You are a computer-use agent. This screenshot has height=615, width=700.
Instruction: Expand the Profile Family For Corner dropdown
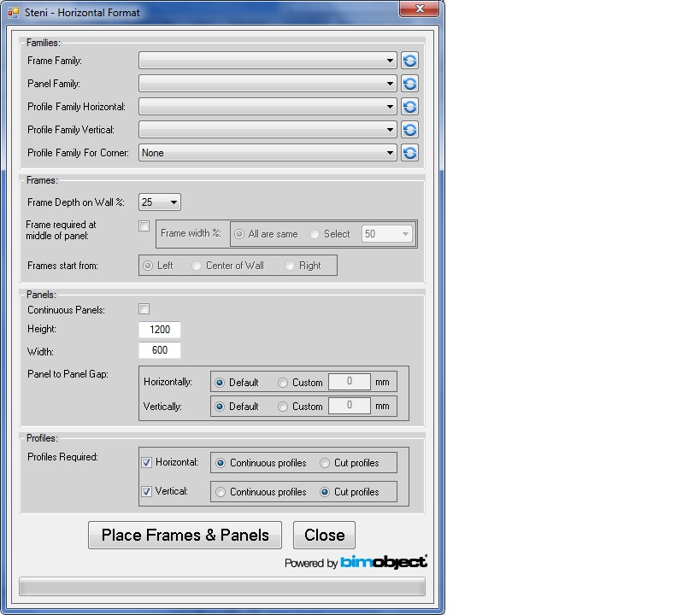click(389, 153)
